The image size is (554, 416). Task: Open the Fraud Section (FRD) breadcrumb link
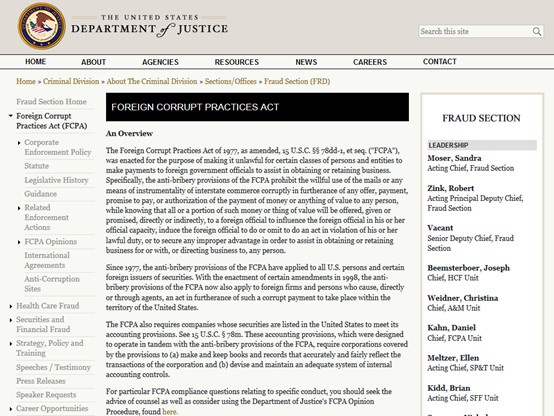click(x=297, y=81)
